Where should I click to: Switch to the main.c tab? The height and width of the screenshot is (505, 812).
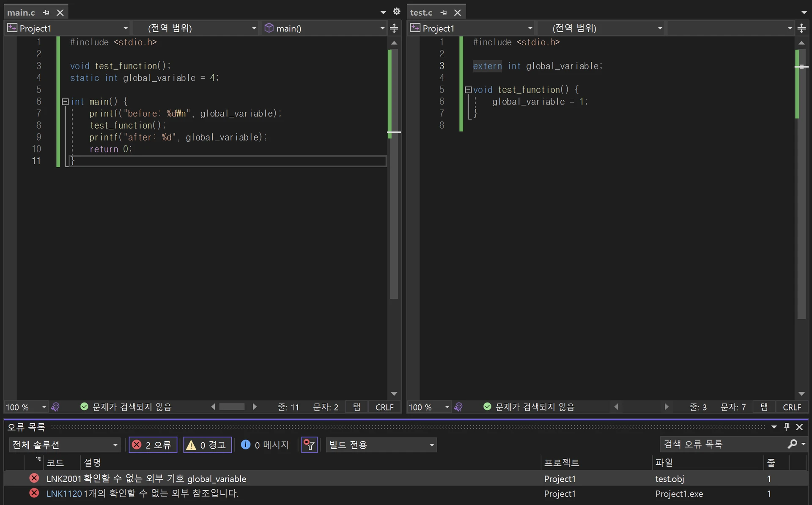21,13
